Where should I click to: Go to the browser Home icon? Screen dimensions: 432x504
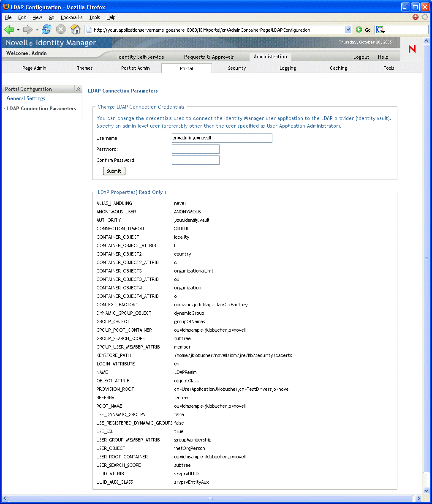pos(76,30)
